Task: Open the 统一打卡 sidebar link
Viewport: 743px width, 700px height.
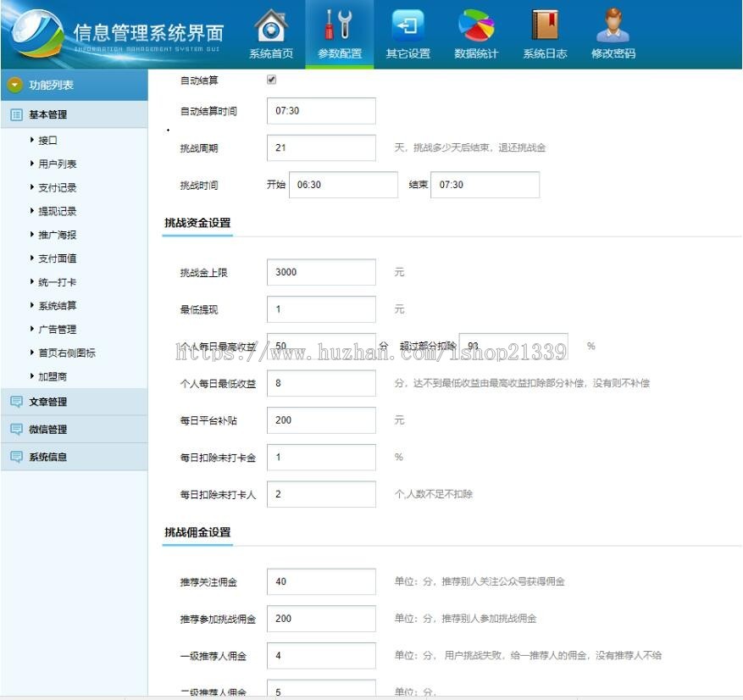Action: tap(58, 282)
